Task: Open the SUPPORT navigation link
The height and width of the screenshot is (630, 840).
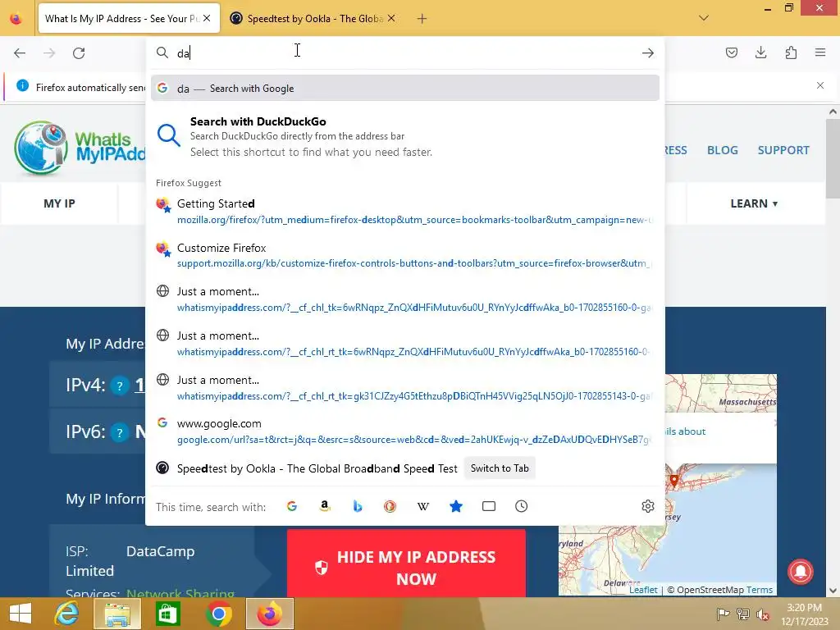Action: click(x=783, y=150)
